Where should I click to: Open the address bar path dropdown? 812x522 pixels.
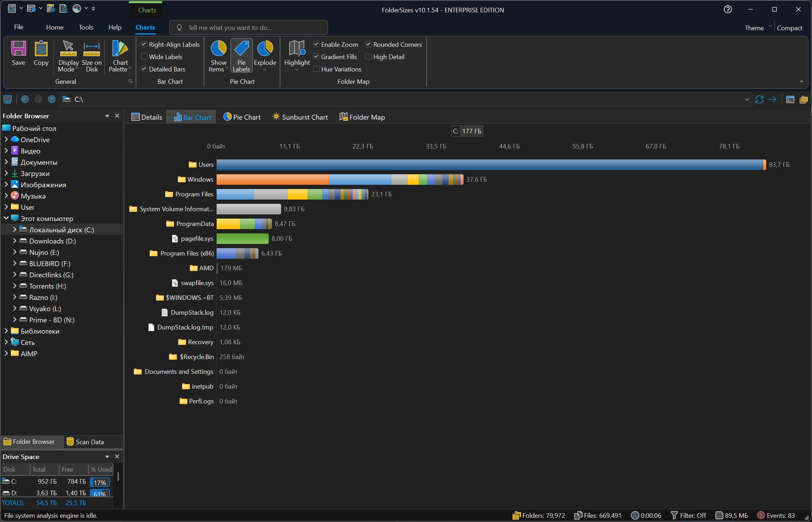[746, 100]
